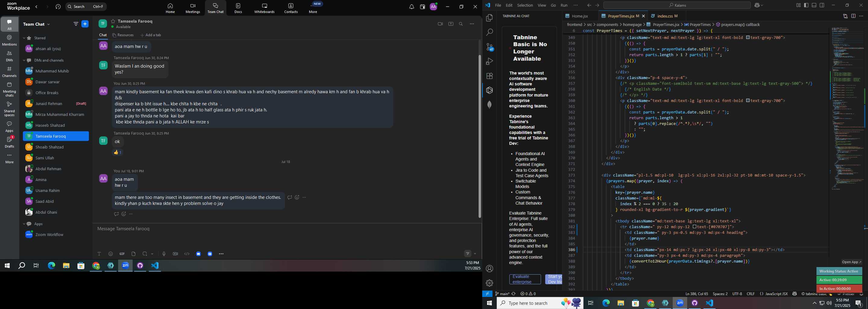Open VS Code Extensions view
This screenshot has width=868, height=309.
(489, 76)
